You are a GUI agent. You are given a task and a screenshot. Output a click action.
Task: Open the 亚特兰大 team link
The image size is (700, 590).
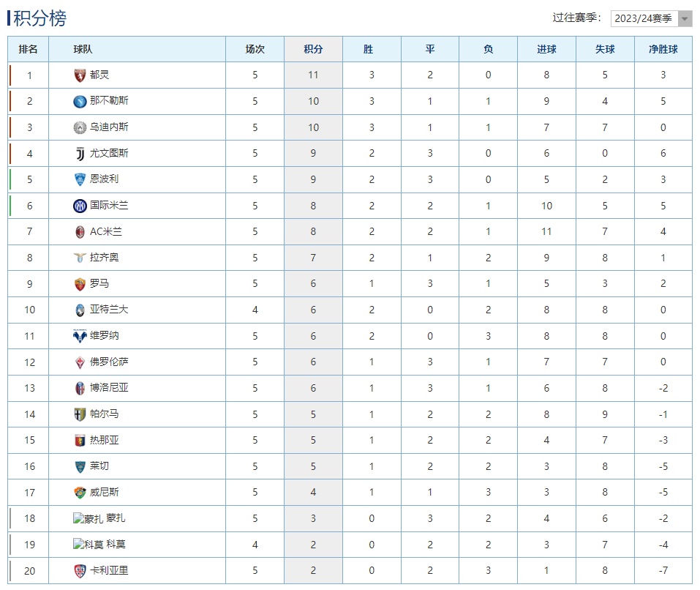pyautogui.click(x=109, y=310)
